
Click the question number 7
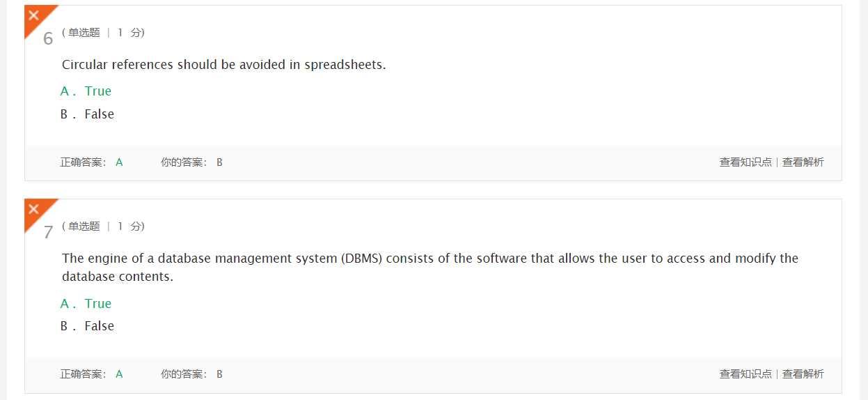click(48, 232)
